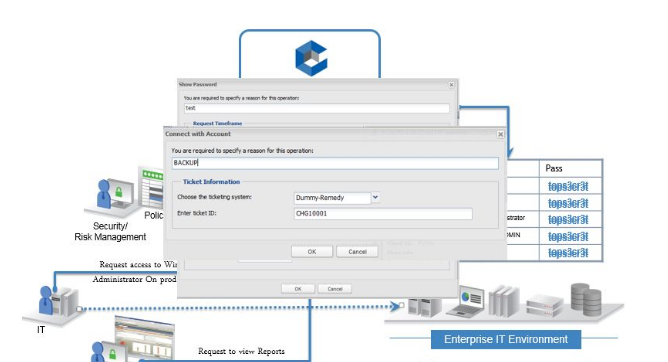Click the reason field containing BACKUP
Image resolution: width=668 pixels, height=362 pixels.
click(335, 163)
